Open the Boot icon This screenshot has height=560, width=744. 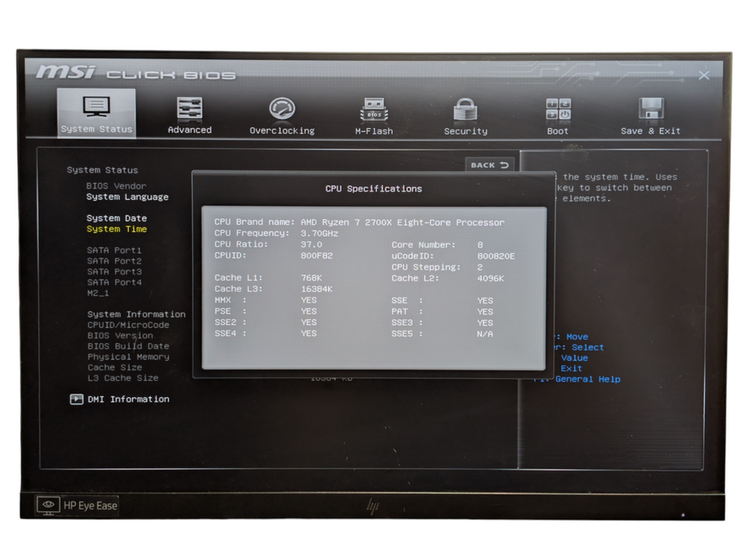558,109
